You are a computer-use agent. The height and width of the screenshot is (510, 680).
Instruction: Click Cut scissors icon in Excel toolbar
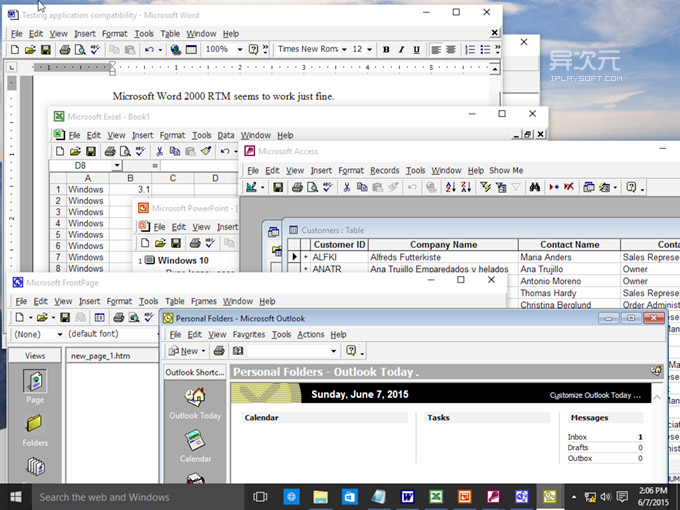(x=159, y=151)
